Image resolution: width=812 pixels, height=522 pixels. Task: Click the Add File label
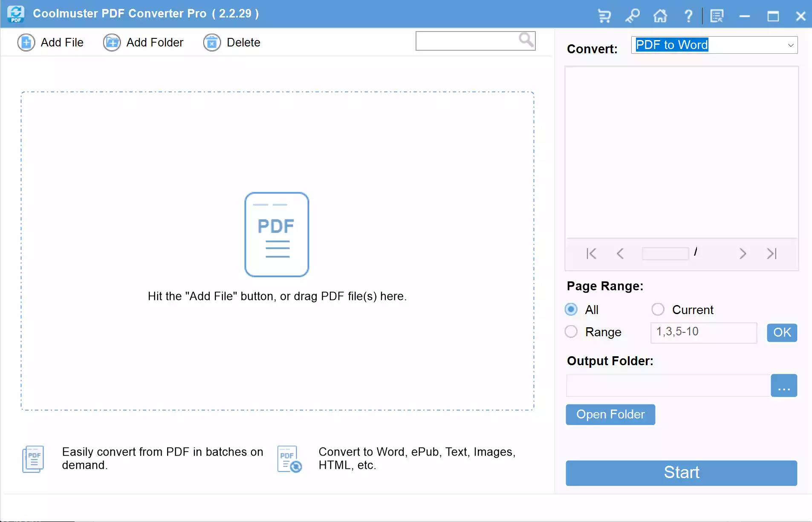[62, 43]
